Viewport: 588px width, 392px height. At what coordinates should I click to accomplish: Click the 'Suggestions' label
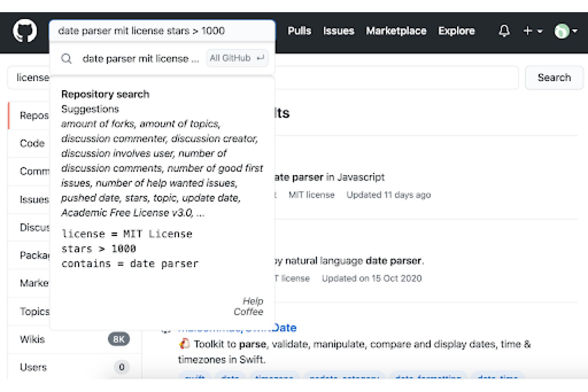[90, 109]
